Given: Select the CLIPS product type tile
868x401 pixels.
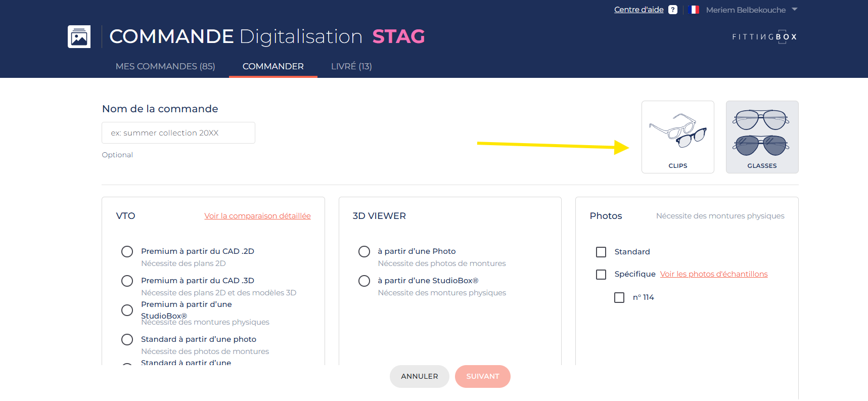Looking at the screenshot, I should click(677, 137).
